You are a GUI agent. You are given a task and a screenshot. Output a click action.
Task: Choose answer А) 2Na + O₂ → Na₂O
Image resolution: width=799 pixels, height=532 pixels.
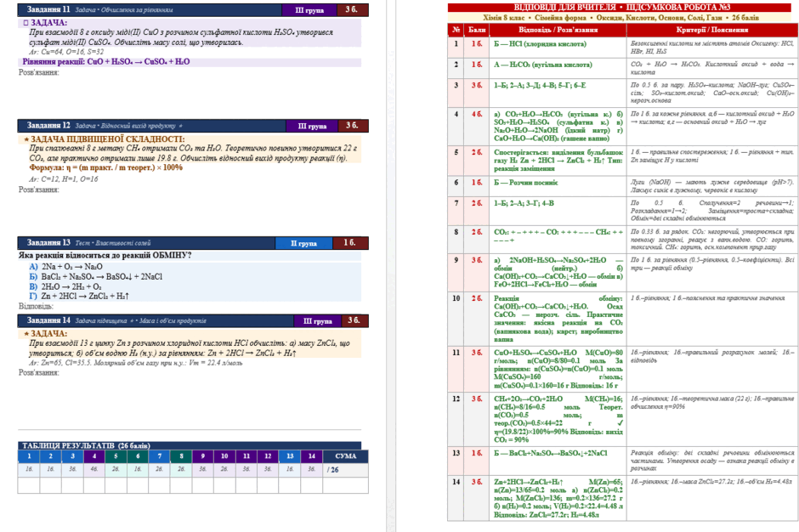(65, 267)
